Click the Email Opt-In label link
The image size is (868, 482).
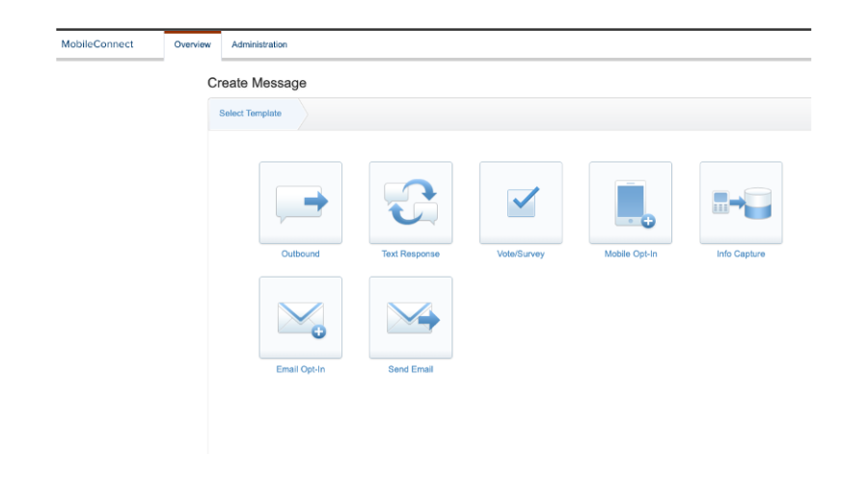(301, 369)
